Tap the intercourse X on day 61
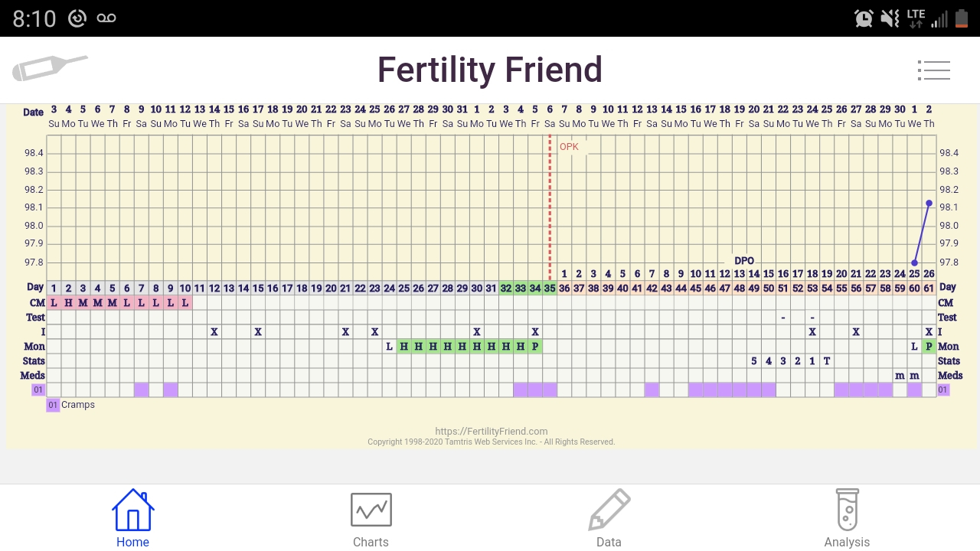The width and height of the screenshot is (980, 551). point(929,331)
